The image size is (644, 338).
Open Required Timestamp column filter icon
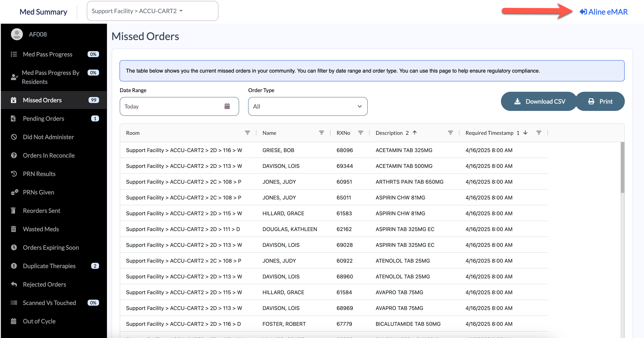(x=539, y=133)
